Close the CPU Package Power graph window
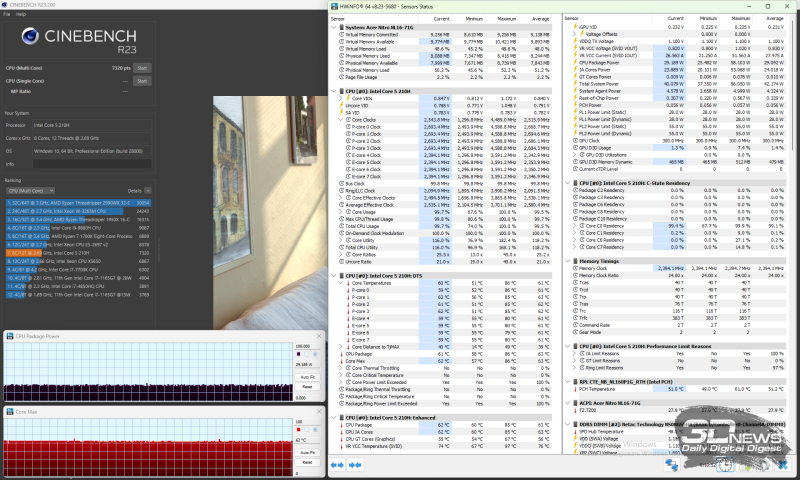The image size is (800, 480). (319, 336)
